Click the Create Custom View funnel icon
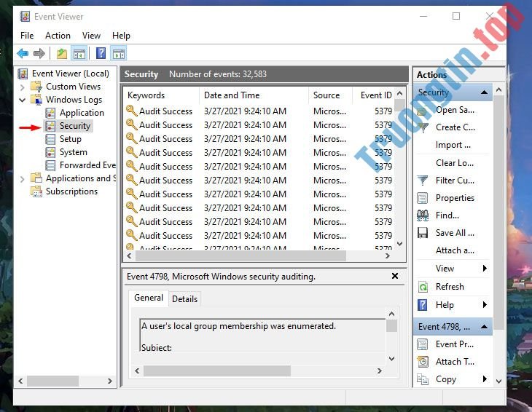 tap(423, 127)
